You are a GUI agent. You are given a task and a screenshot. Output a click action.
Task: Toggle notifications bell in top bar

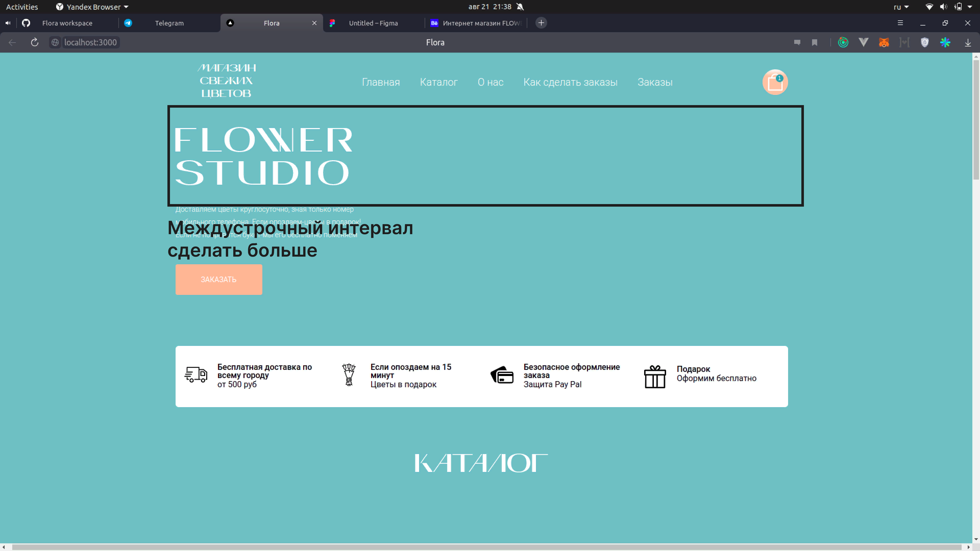click(520, 7)
